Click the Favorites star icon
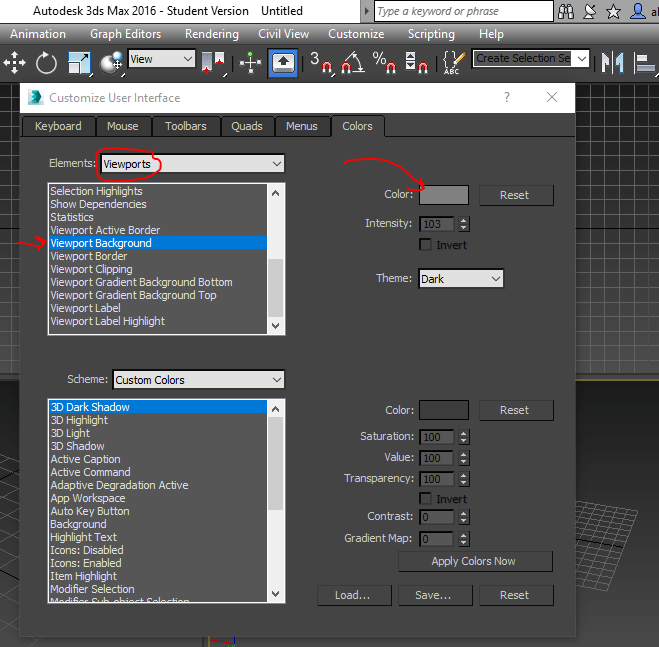Image resolution: width=659 pixels, height=647 pixels. pos(613,11)
